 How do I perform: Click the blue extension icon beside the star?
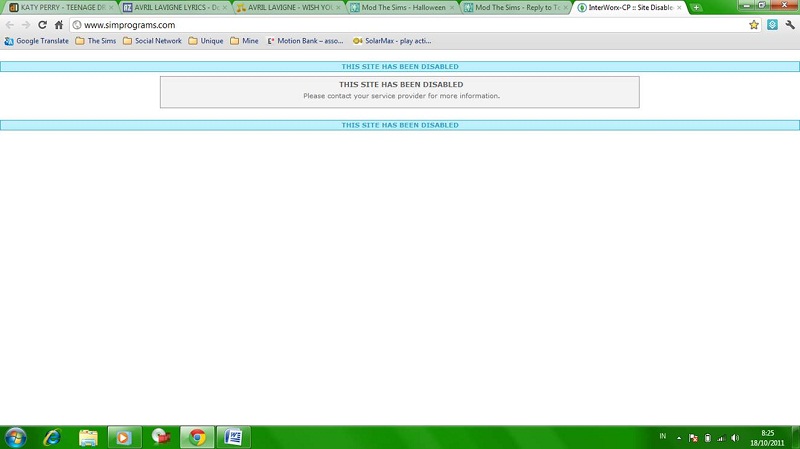772,25
